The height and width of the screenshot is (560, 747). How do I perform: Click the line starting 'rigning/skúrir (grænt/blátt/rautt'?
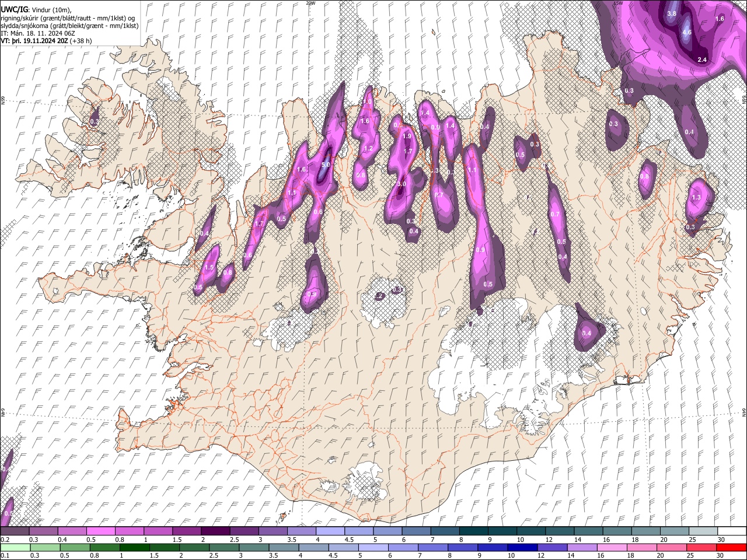click(x=68, y=17)
